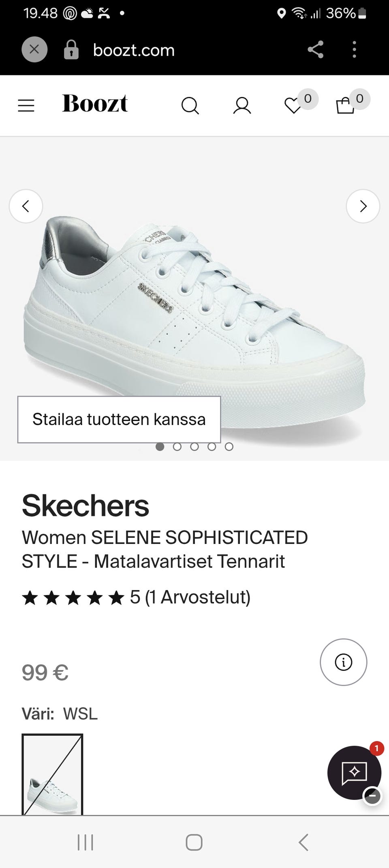
Task: Open the user account icon
Action: [242, 105]
